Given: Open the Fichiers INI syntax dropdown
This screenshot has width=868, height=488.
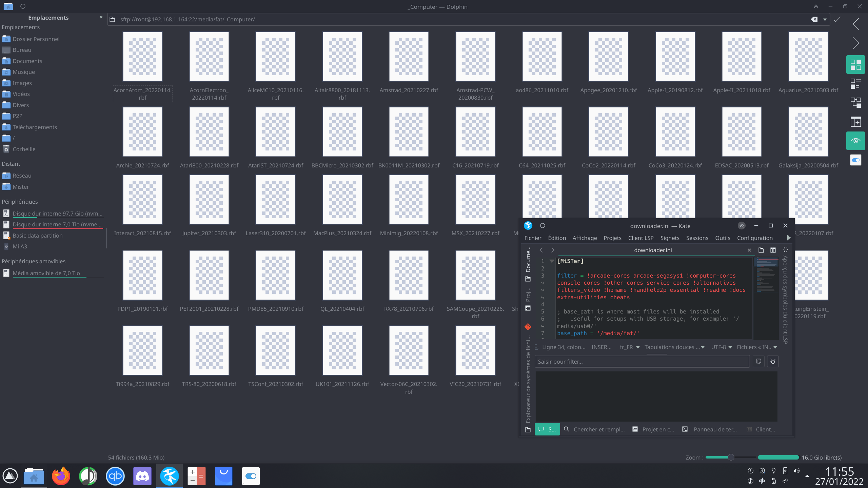Looking at the screenshot, I should click(x=757, y=347).
